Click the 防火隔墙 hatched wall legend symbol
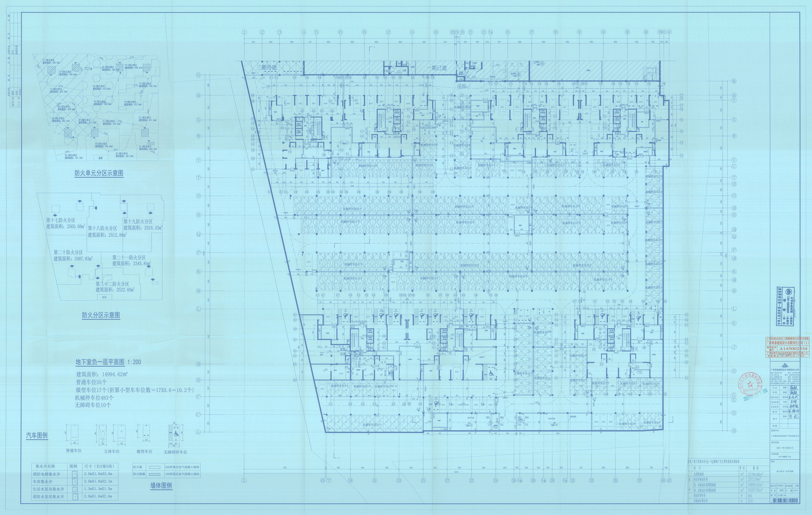 pos(155,474)
